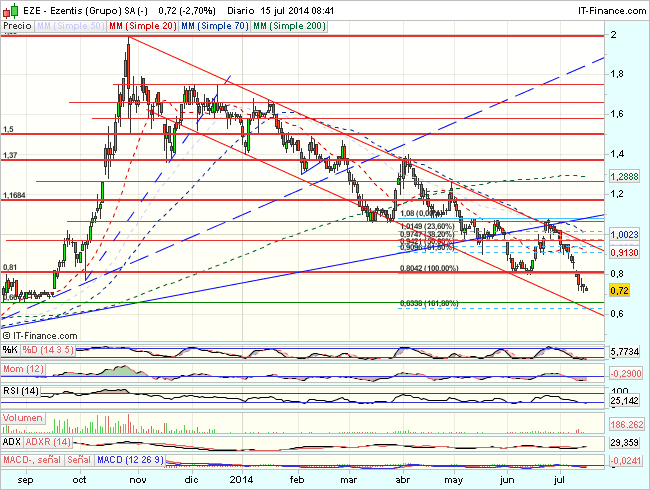Click the %K stochastic label
650x490 pixels.
[x=9, y=348]
